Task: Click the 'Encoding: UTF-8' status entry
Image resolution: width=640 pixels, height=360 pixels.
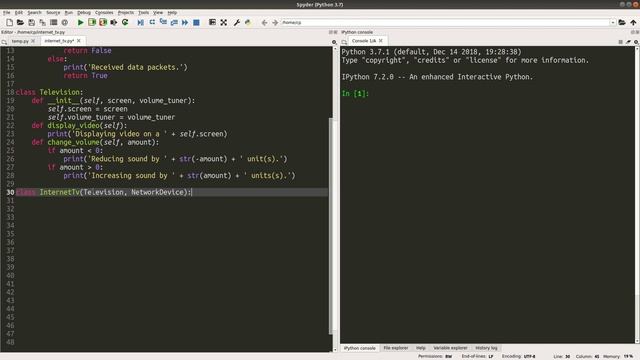Action: [x=519, y=356]
